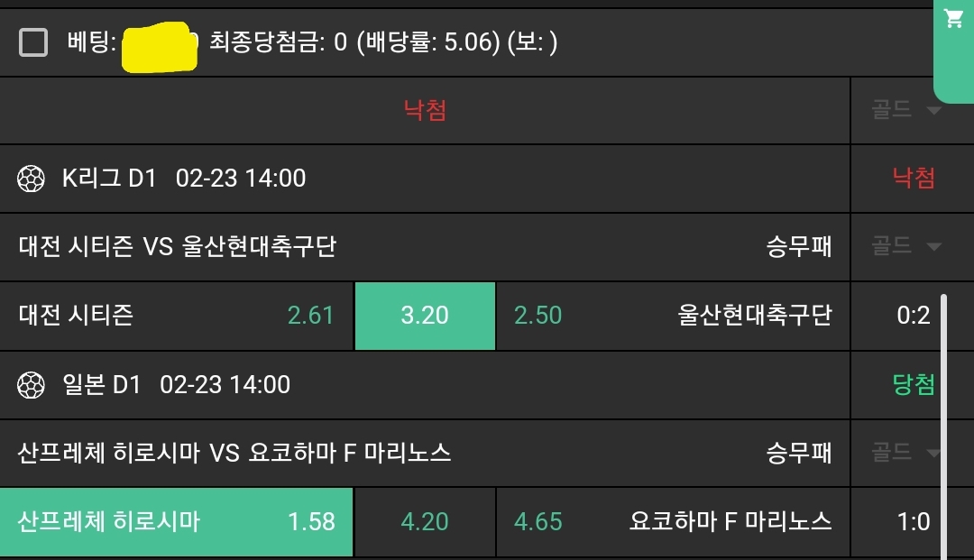Image resolution: width=974 pixels, height=560 pixels.
Task: Click the 산프레체 히로시마 VS 요코하마 match title
Action: coord(234,453)
